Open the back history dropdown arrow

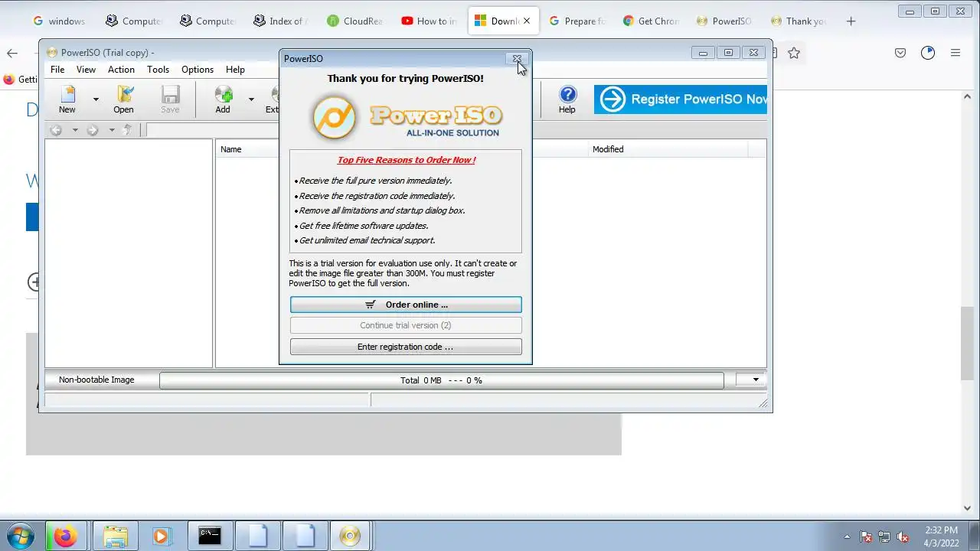pyautogui.click(x=75, y=130)
